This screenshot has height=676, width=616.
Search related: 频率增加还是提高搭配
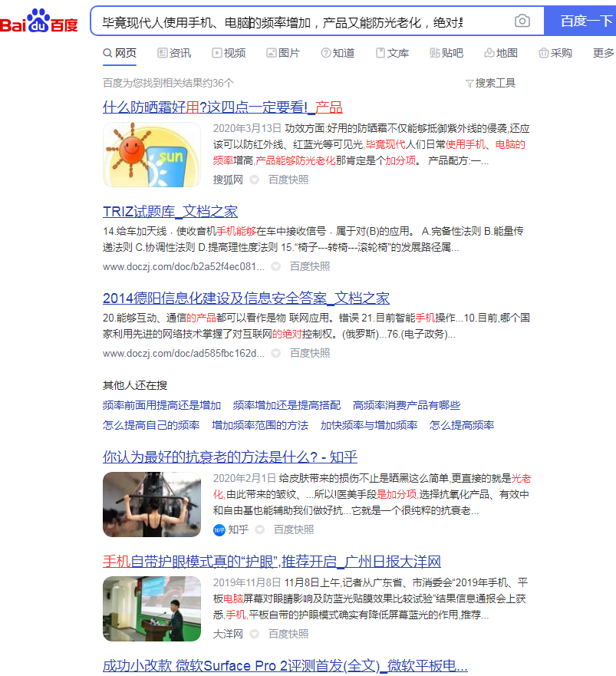coord(287,405)
